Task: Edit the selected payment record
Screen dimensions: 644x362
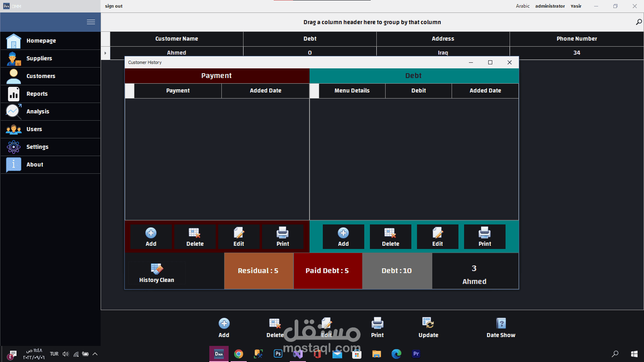Action: [x=239, y=237]
